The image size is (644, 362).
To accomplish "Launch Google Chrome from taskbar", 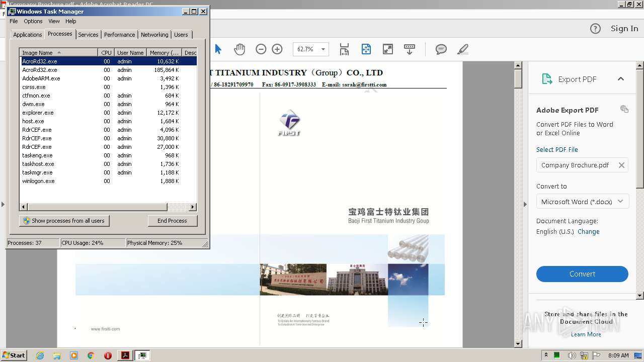I will click(x=91, y=355).
